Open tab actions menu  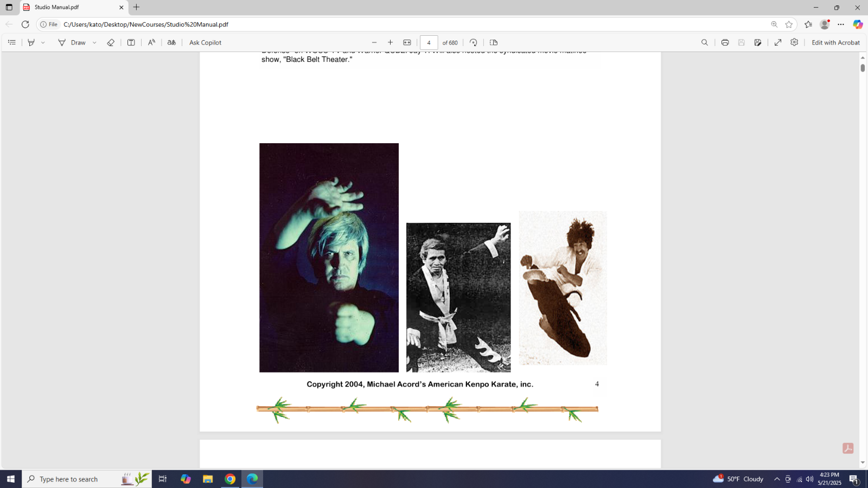tap(9, 8)
